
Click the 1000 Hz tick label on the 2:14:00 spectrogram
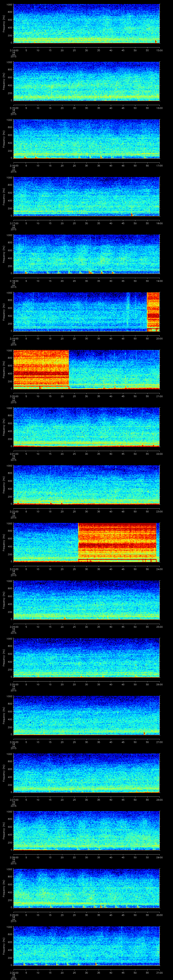9,5
